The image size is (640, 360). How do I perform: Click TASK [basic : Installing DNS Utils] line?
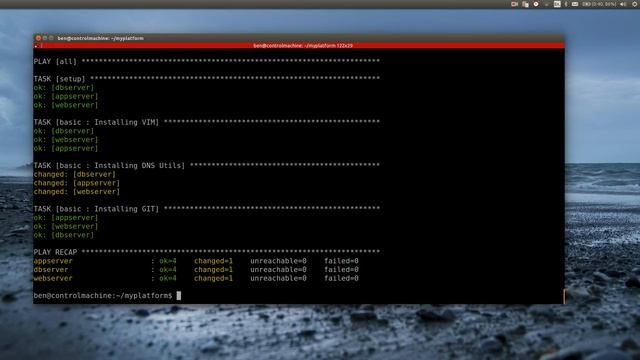(x=207, y=165)
